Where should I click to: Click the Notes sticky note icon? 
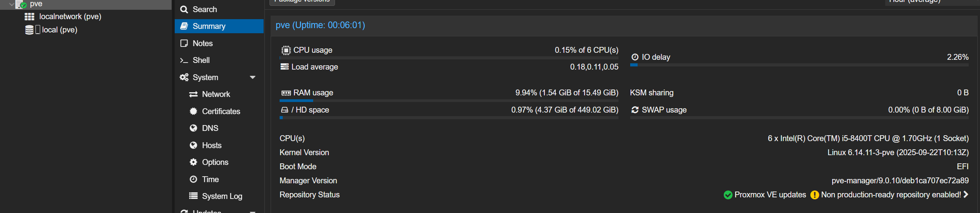click(x=184, y=43)
